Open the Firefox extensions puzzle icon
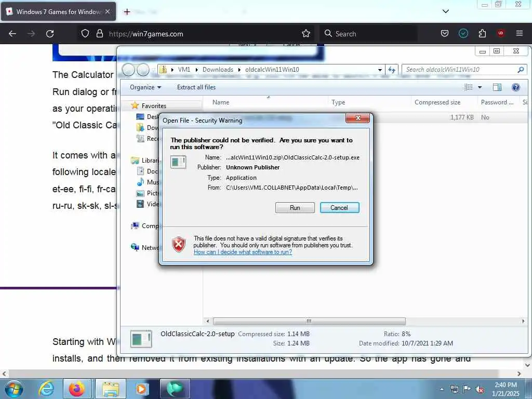Viewport: 532px width, 399px height. click(x=482, y=34)
